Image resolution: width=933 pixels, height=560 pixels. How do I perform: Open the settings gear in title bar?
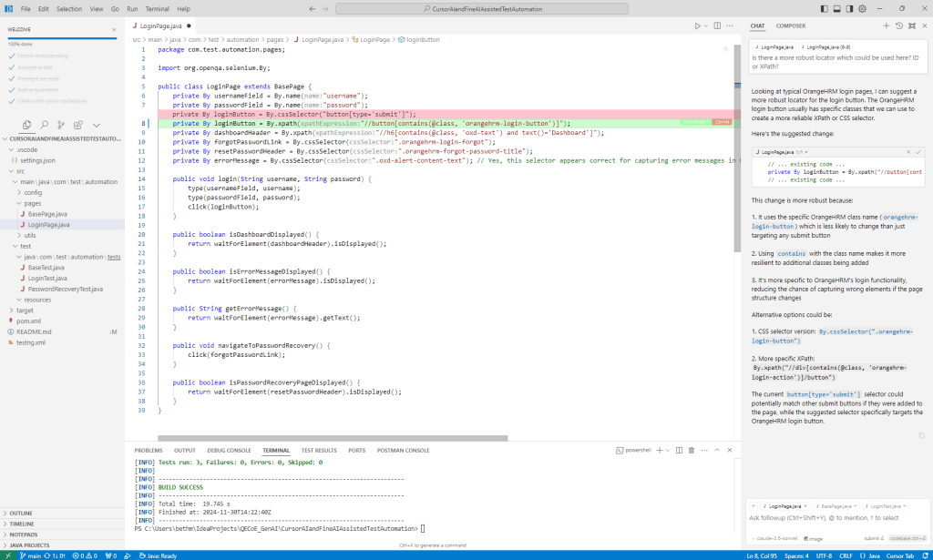[862, 8]
